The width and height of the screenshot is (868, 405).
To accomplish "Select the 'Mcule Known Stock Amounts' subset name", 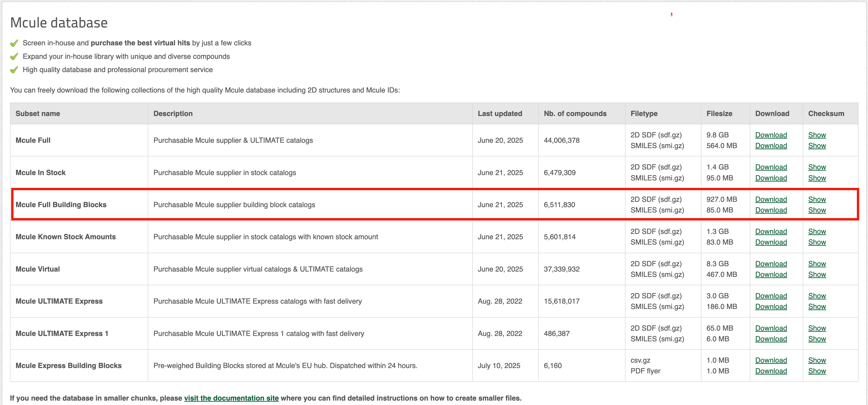I will click(x=65, y=237).
